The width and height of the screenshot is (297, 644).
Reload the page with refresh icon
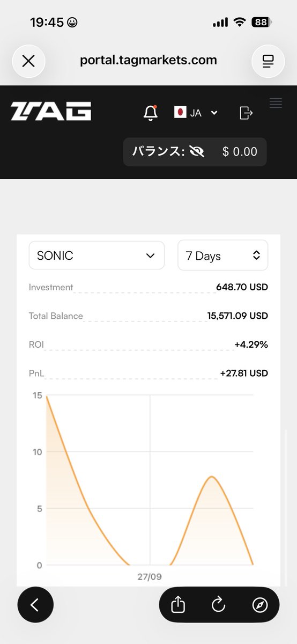[x=218, y=605]
